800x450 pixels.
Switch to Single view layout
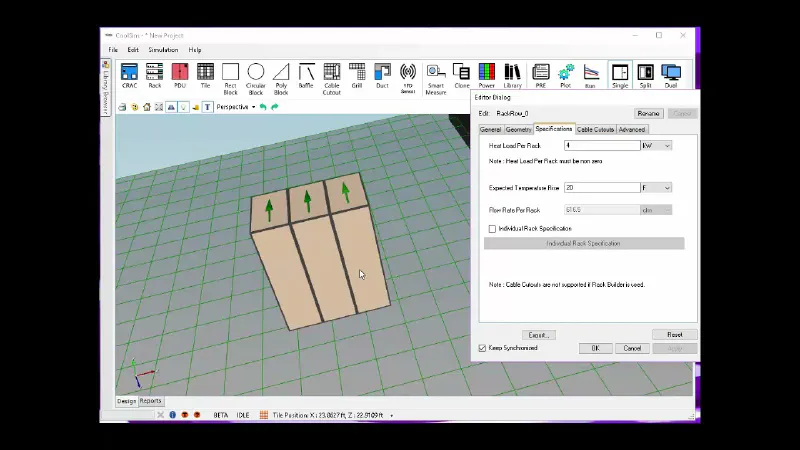620,76
